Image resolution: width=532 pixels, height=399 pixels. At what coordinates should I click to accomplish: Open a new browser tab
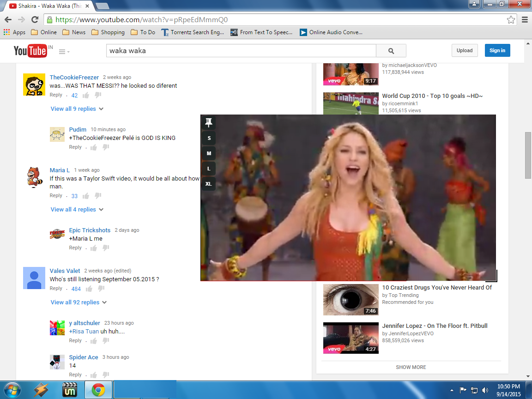(x=102, y=6)
